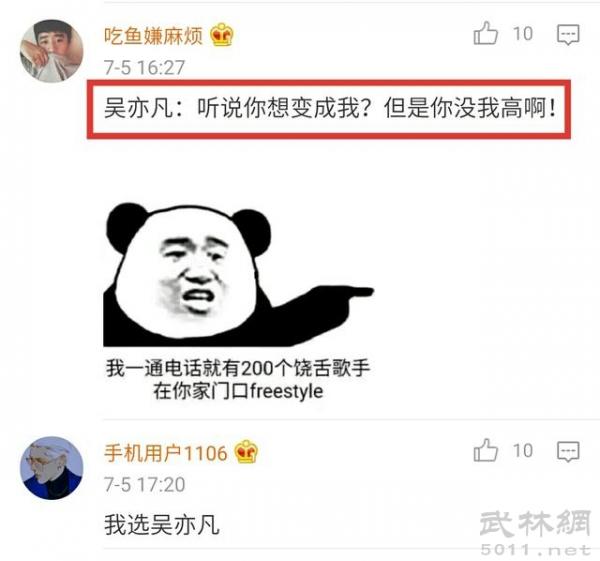Tap the crown badge beside 手机用户1106

[246, 452]
